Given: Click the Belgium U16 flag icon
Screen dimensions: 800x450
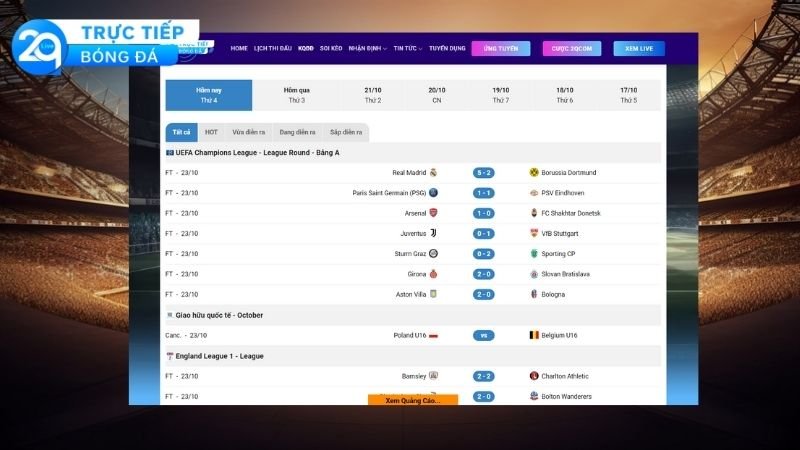Looking at the screenshot, I should click(534, 335).
